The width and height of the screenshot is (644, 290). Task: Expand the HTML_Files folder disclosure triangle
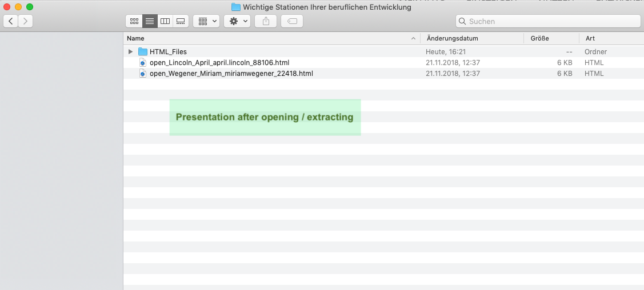[x=131, y=52]
